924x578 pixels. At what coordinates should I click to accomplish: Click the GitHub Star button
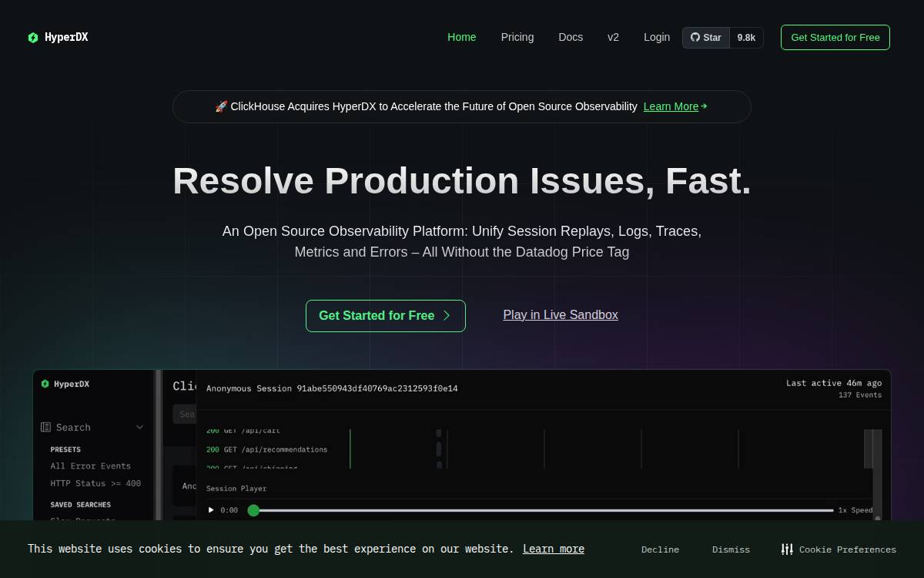[x=706, y=38]
